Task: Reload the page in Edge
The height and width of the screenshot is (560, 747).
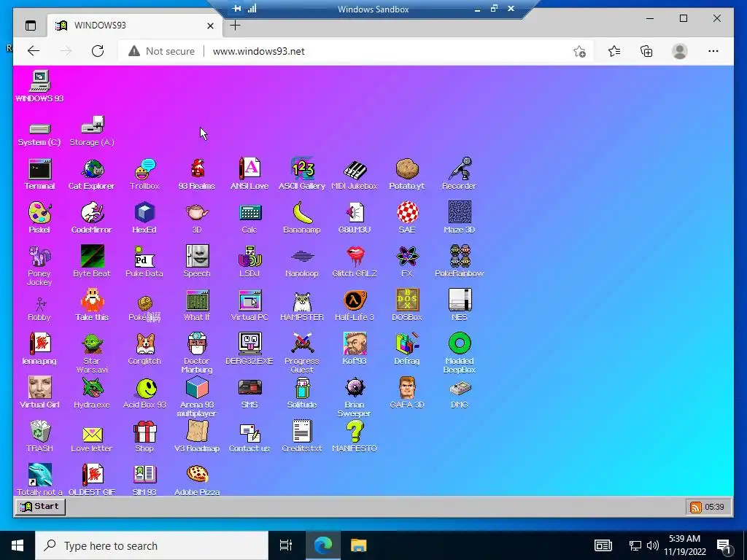Action: pos(98,51)
